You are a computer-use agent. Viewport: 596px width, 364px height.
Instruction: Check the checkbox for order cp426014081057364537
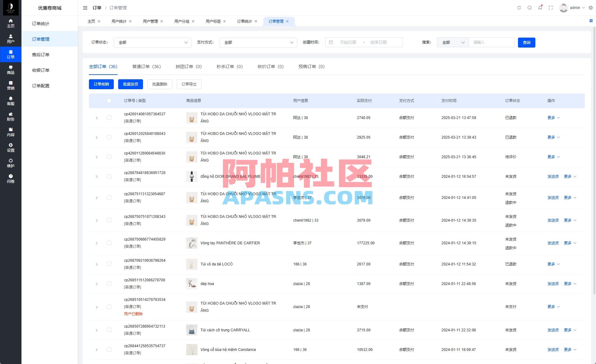[109, 117]
